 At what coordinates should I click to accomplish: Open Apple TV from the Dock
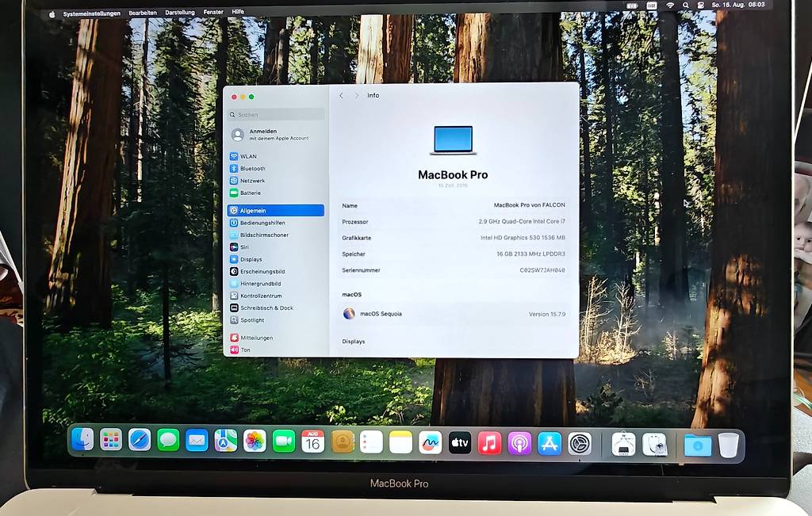coord(460,443)
